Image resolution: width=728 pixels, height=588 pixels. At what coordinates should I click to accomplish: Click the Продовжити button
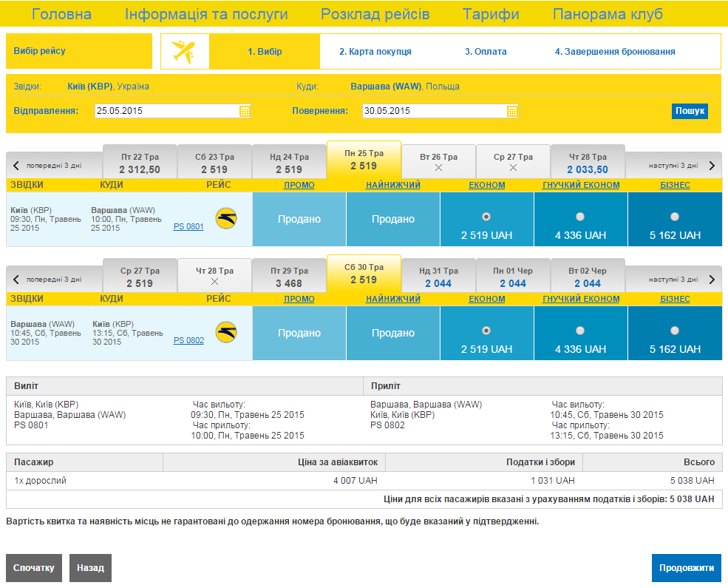[x=686, y=567]
